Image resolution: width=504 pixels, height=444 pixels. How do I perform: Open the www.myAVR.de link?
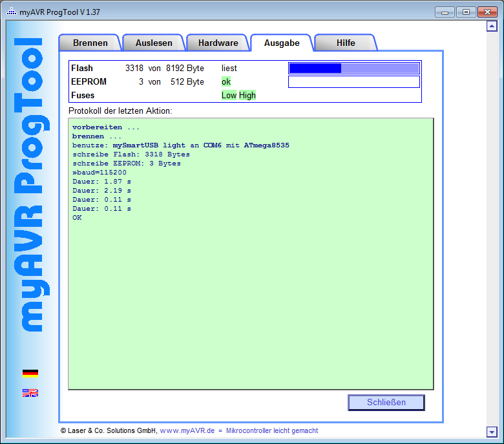[187, 430]
